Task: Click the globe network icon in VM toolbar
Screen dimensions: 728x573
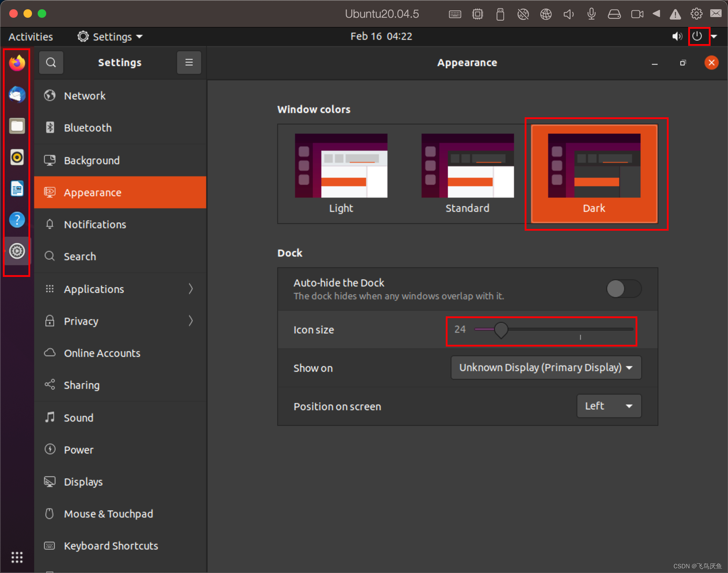Action: [546, 14]
